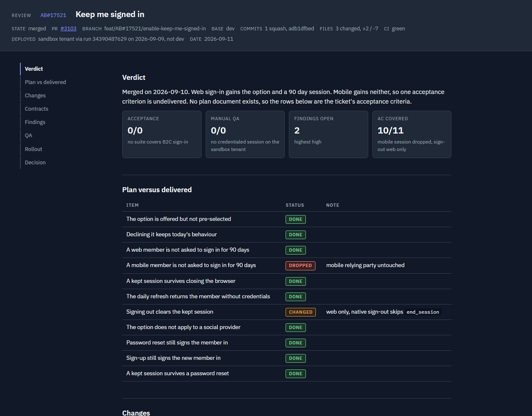Click branch name feat/AB#17521/enable-keep-me-signed-in
532x416 pixels.
pyautogui.click(x=155, y=29)
